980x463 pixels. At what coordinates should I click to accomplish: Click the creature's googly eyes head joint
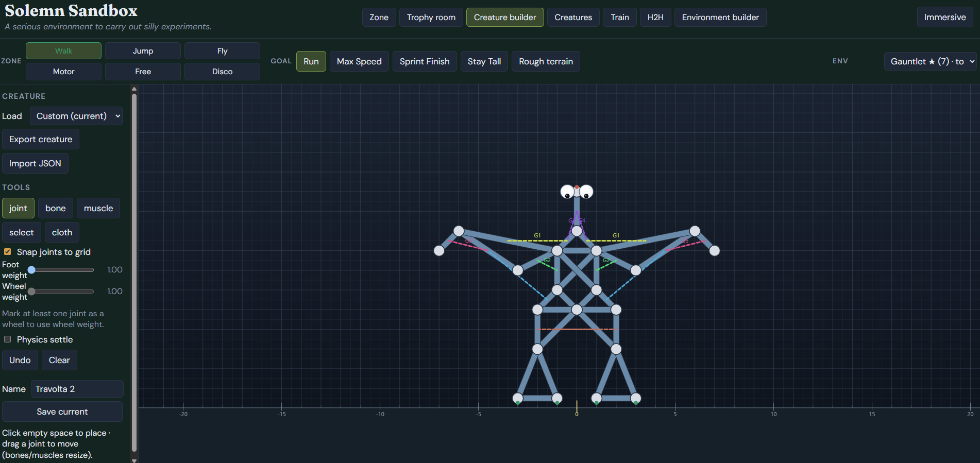pos(577,192)
